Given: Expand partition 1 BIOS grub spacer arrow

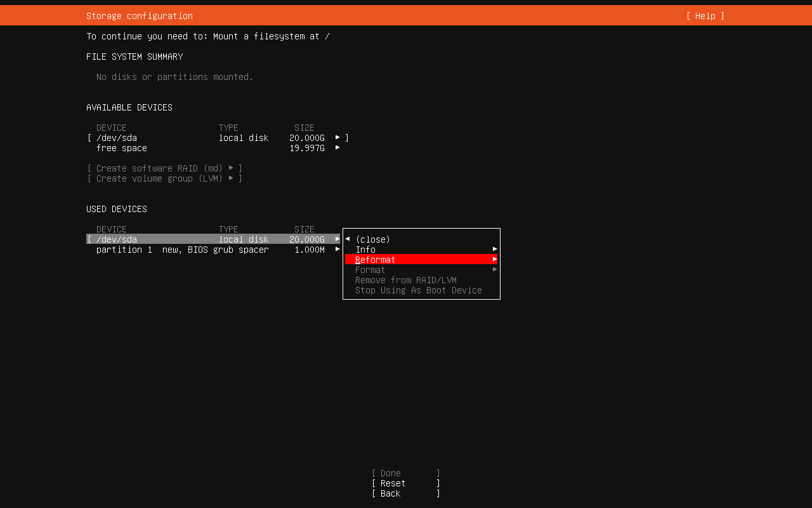Looking at the screenshot, I should tap(337, 250).
